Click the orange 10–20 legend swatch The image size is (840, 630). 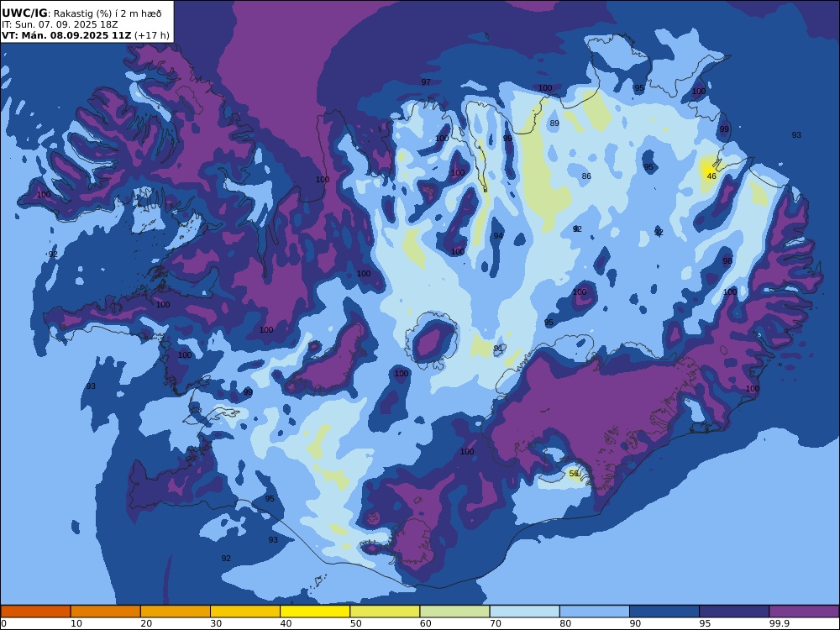coord(106,612)
